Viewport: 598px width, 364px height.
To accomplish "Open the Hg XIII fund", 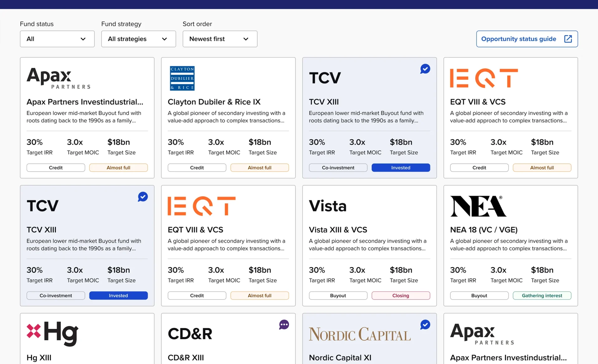I will click(39, 358).
